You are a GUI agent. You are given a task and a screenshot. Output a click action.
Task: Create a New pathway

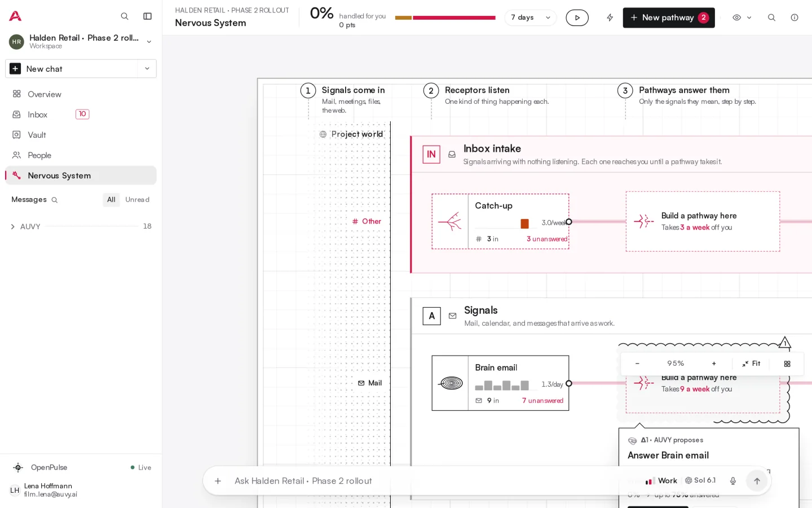coord(668,17)
